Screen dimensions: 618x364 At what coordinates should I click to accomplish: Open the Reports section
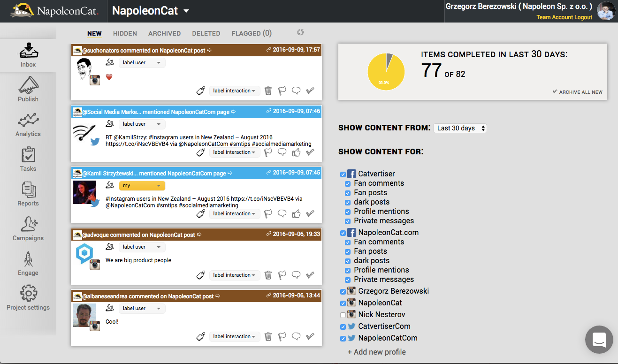point(28,194)
